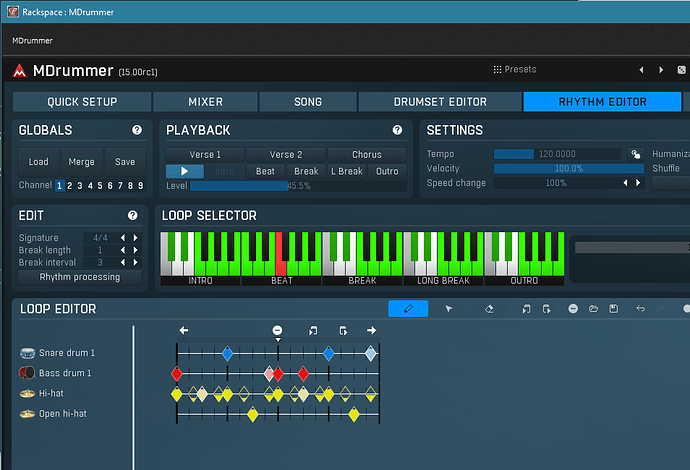Click the right shift arrow above the loop grid
The image size is (690, 470).
point(371,330)
